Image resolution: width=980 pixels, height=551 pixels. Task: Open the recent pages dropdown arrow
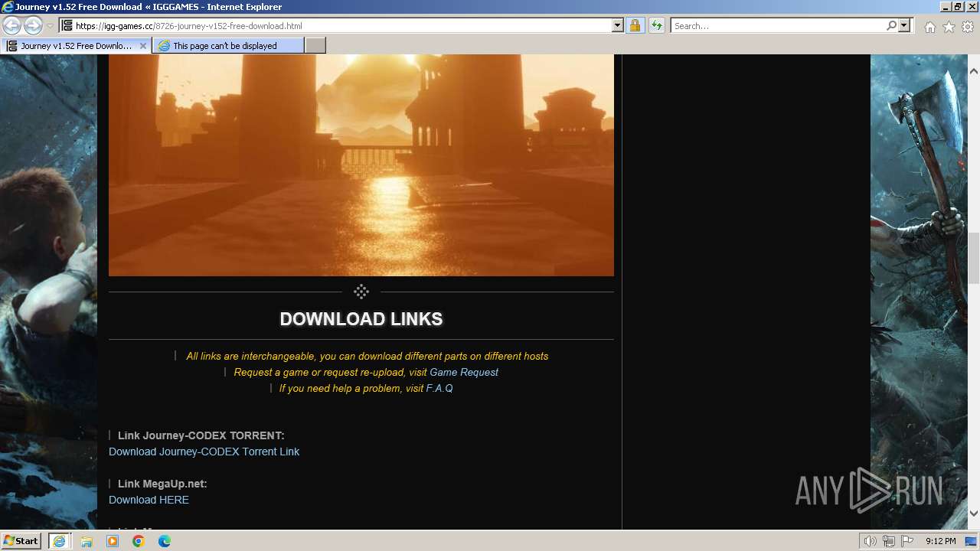tap(50, 26)
